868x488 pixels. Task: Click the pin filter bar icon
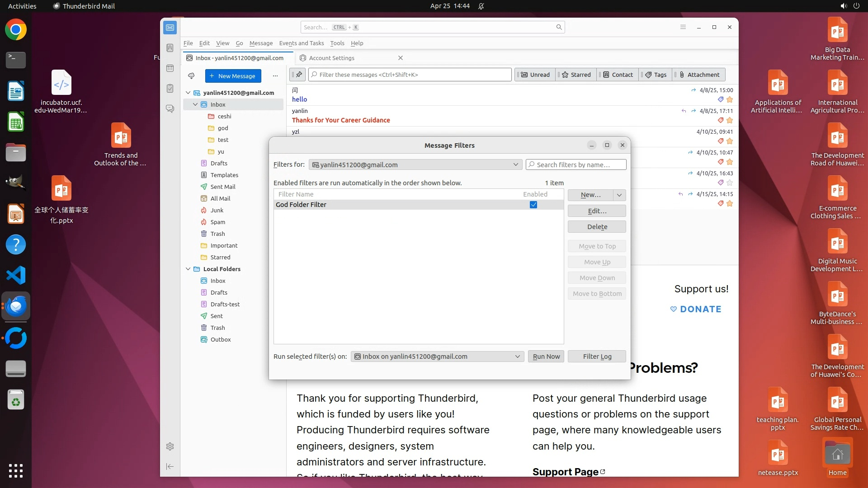click(x=298, y=75)
